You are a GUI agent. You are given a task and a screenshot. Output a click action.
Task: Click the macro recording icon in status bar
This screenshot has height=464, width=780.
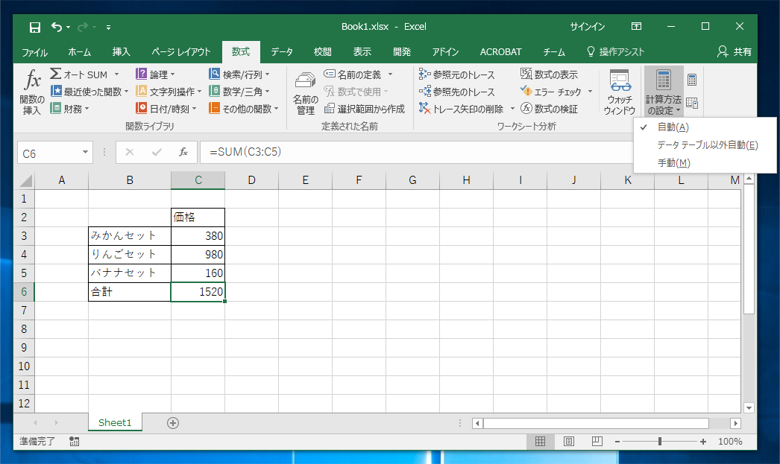(x=74, y=441)
